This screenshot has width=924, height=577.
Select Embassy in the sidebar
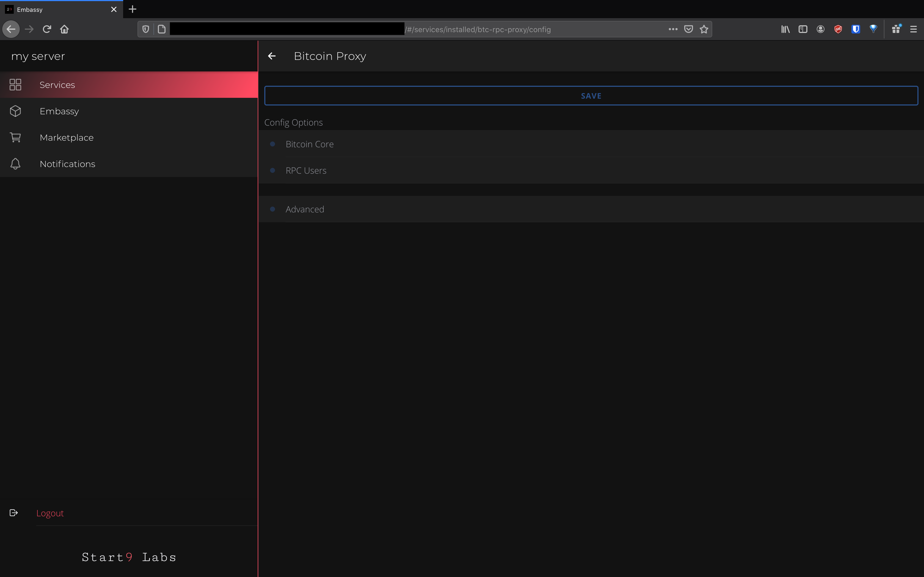click(x=59, y=112)
